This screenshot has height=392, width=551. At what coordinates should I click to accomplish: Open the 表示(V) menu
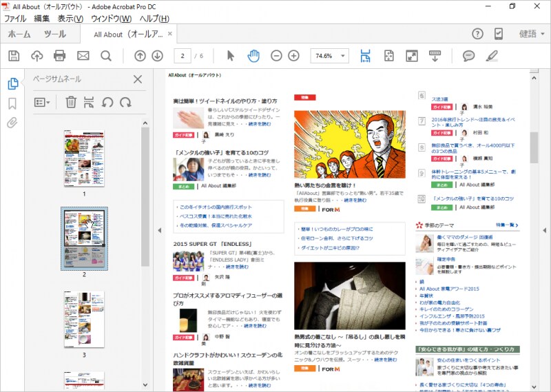[70, 19]
